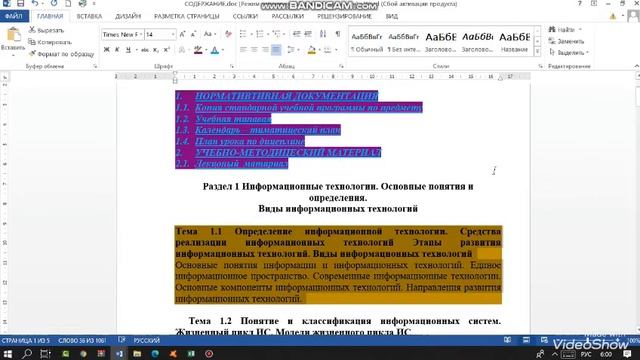
Task: Select the Название style
Action: click(514, 42)
